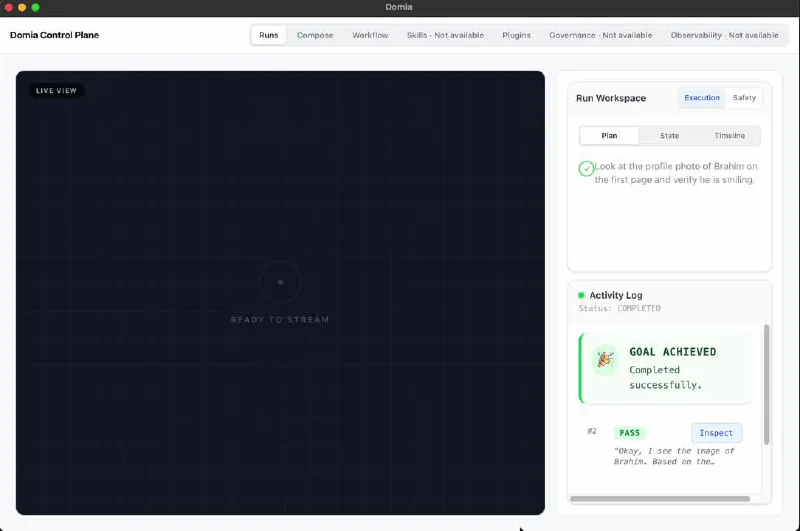Click the green Activity Log status dot

tap(581, 295)
